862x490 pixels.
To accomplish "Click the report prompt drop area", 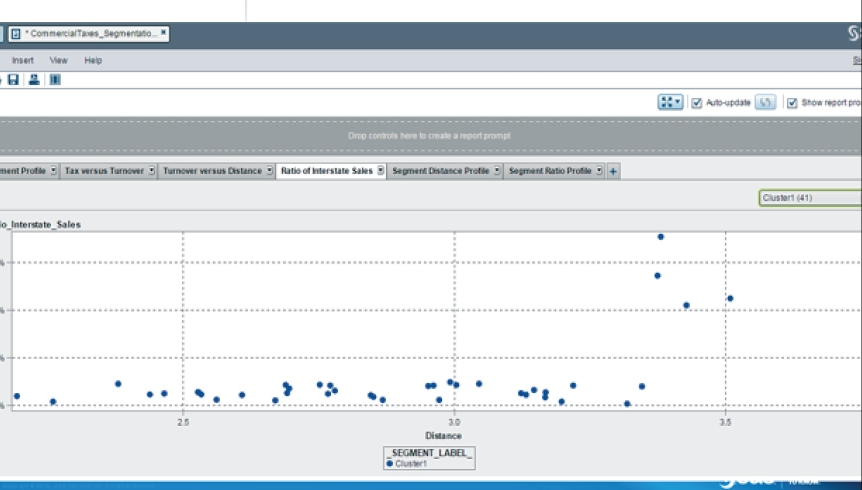I will 430,135.
